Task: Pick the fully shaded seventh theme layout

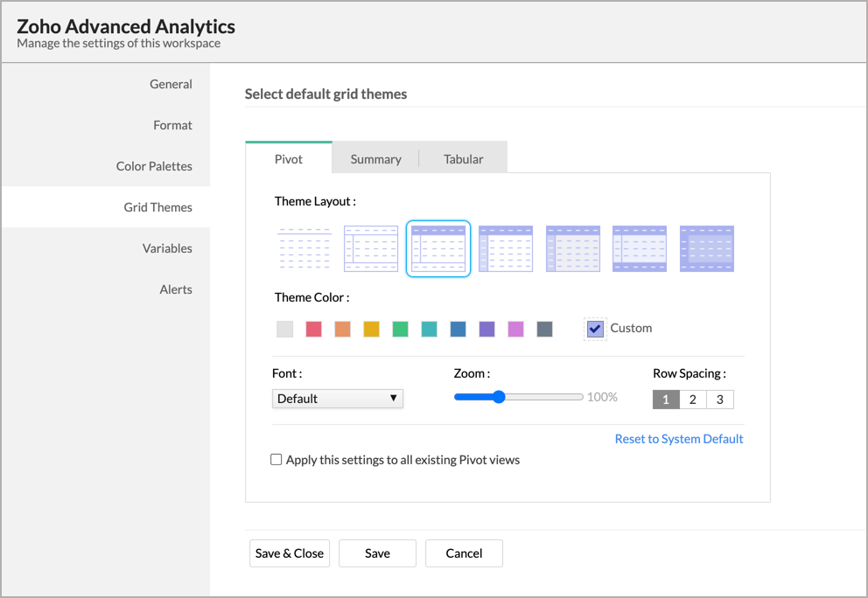Action: click(707, 248)
